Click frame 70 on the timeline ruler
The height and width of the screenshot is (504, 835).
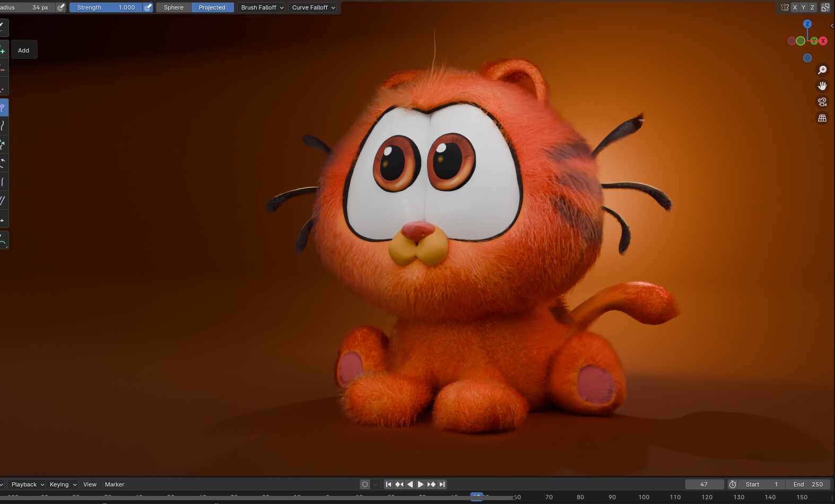tap(549, 497)
